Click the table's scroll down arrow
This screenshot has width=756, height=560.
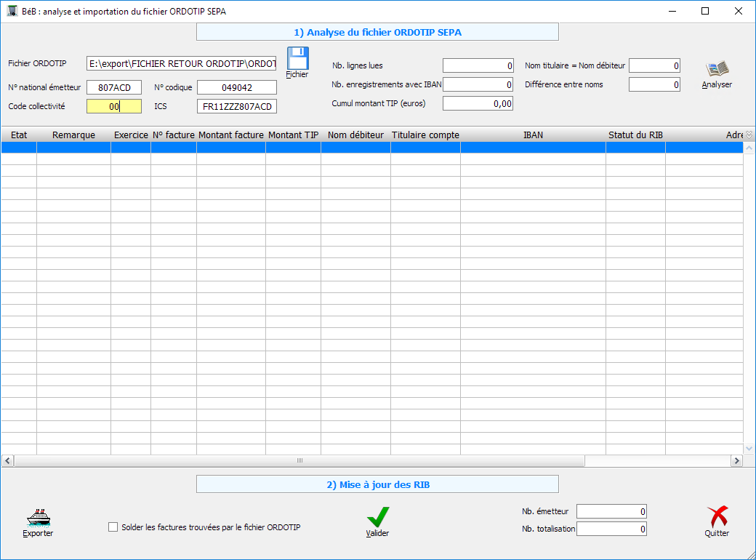tap(749, 449)
